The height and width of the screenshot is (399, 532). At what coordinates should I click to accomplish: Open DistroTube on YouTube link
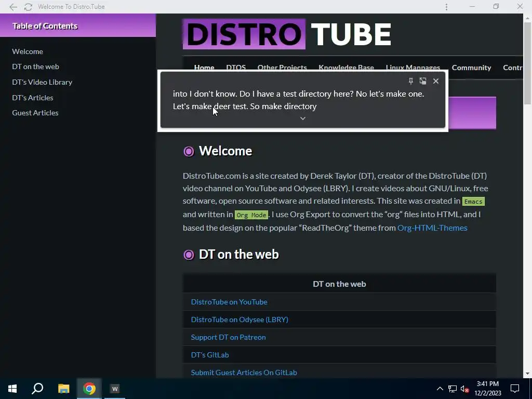229,302
